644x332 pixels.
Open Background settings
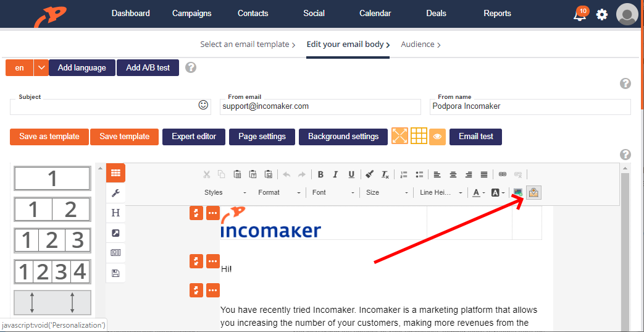pyautogui.click(x=343, y=137)
